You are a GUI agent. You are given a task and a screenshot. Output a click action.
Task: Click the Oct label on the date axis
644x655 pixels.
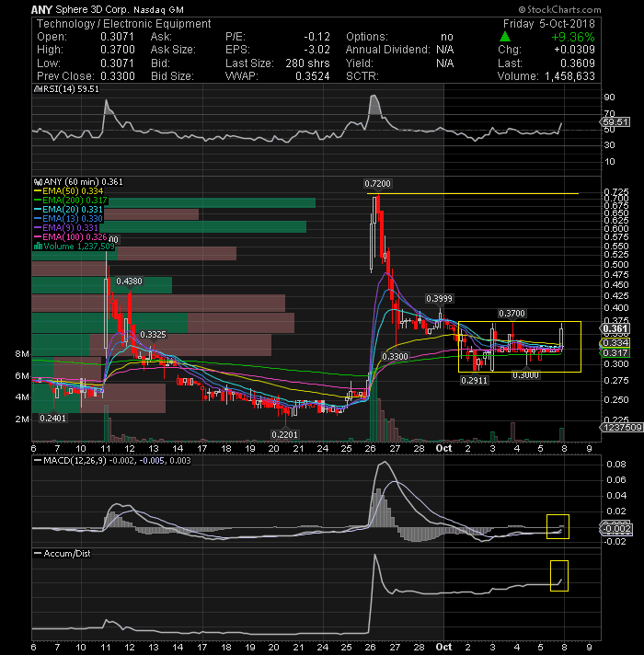tap(443, 448)
